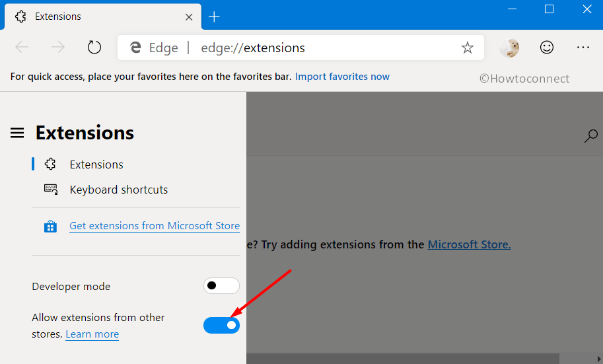Enable the Developer mode toggle
Screen dimensions: 603x364
pyautogui.click(x=221, y=285)
